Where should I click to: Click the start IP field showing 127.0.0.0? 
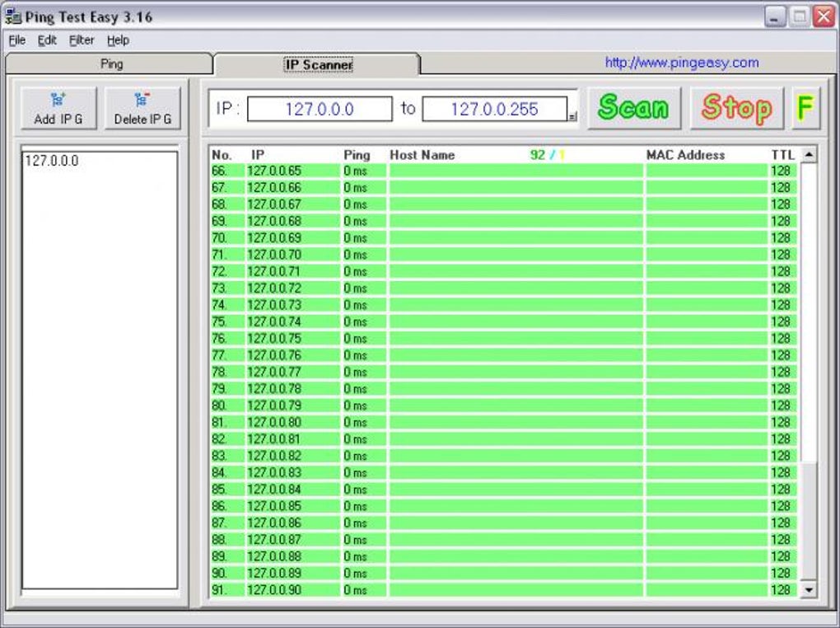[320, 109]
